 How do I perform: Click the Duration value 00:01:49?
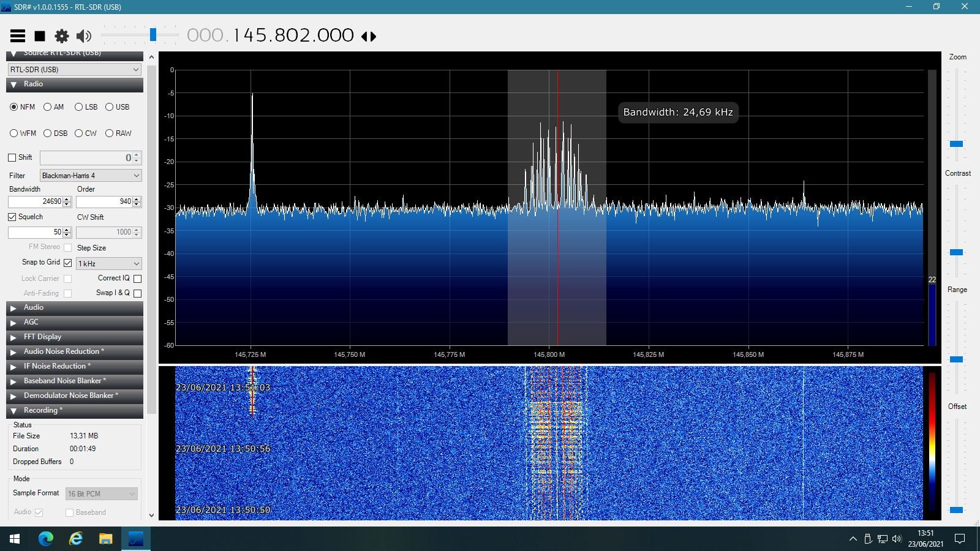pos(83,449)
